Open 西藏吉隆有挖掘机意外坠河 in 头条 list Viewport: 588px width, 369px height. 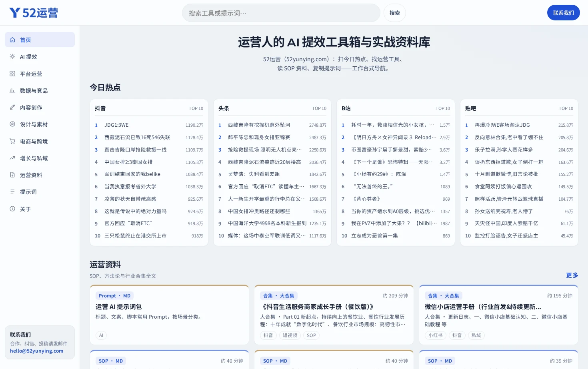272,125
